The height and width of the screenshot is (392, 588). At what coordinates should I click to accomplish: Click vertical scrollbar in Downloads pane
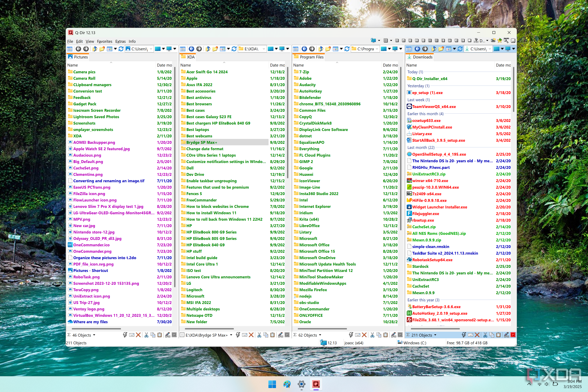tap(514, 89)
